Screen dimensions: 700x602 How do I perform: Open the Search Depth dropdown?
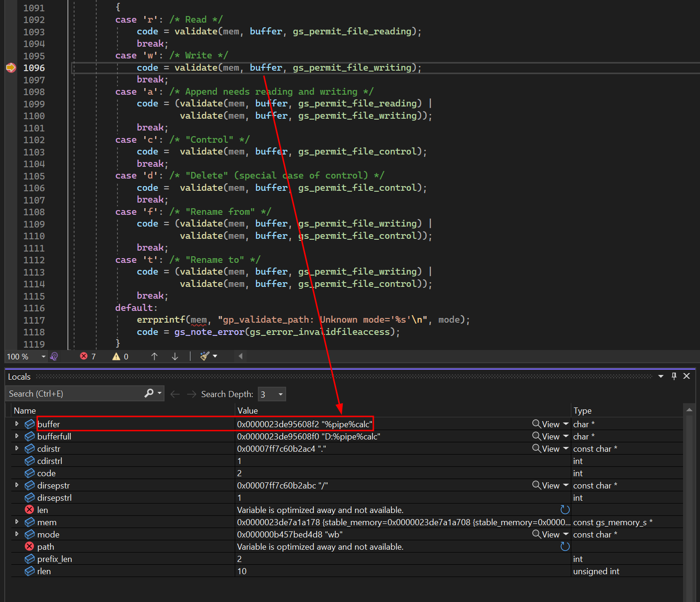click(x=280, y=394)
